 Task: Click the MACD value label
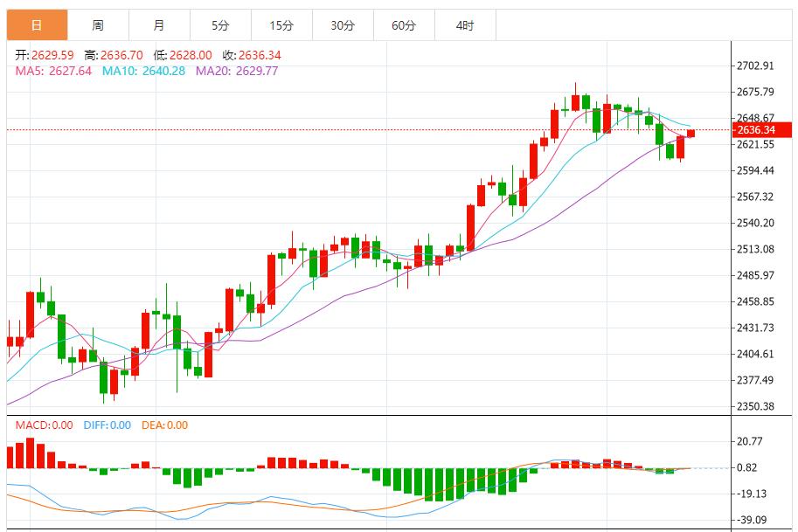(44, 425)
